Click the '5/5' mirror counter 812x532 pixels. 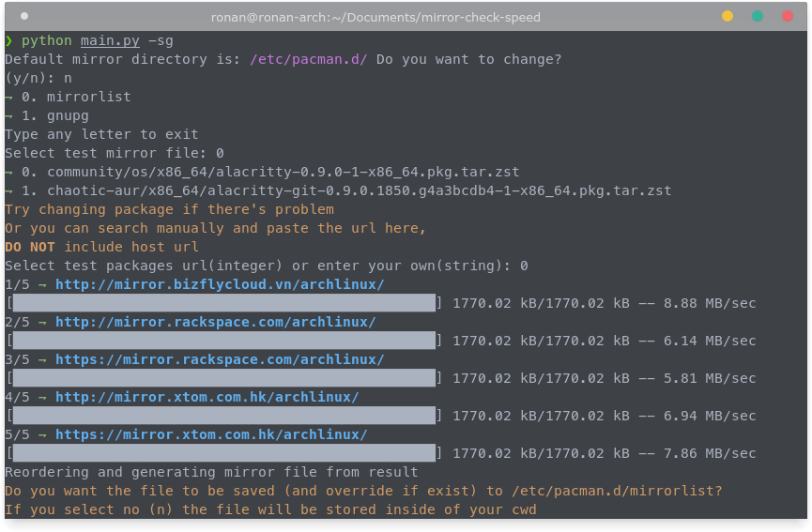17,434
